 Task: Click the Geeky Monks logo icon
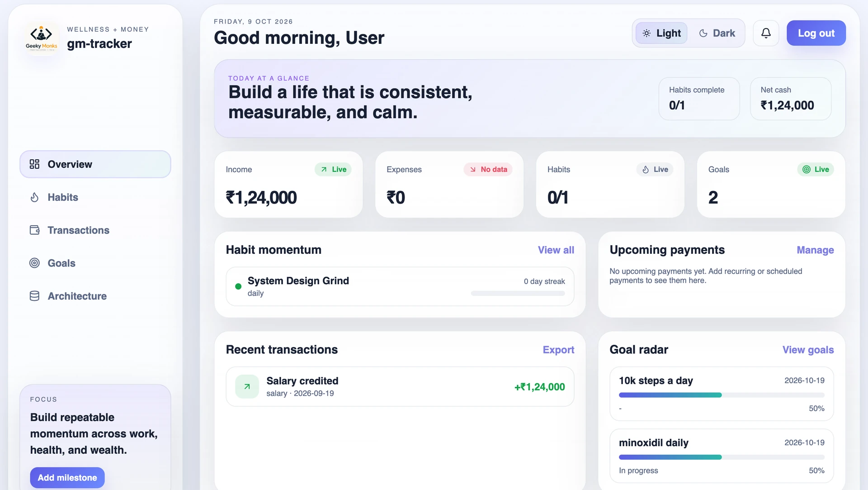click(42, 38)
